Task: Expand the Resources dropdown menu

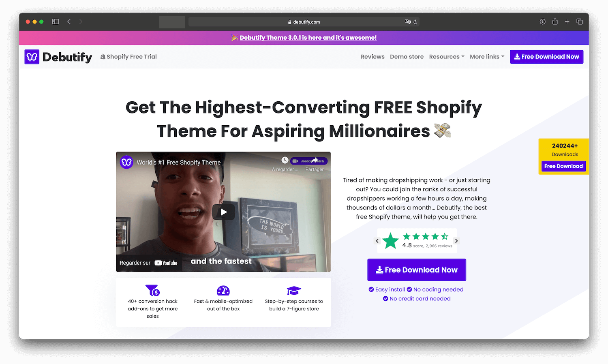Action: tap(447, 57)
